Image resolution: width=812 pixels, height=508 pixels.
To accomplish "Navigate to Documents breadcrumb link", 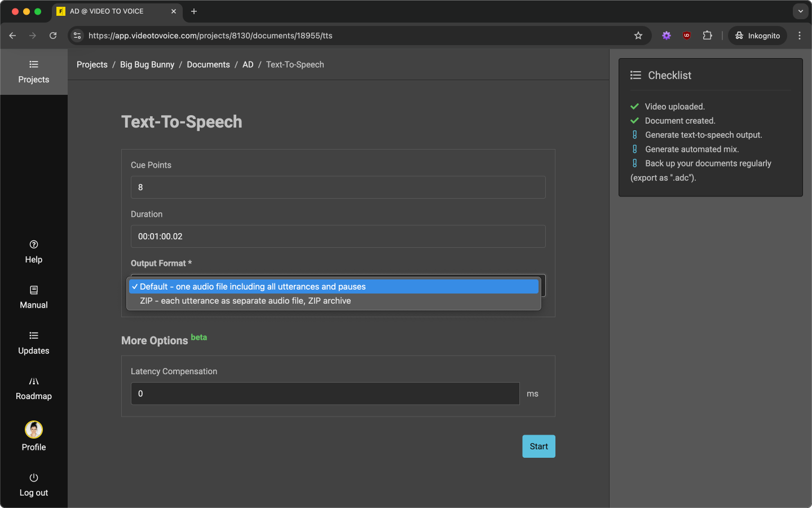I will [x=208, y=64].
